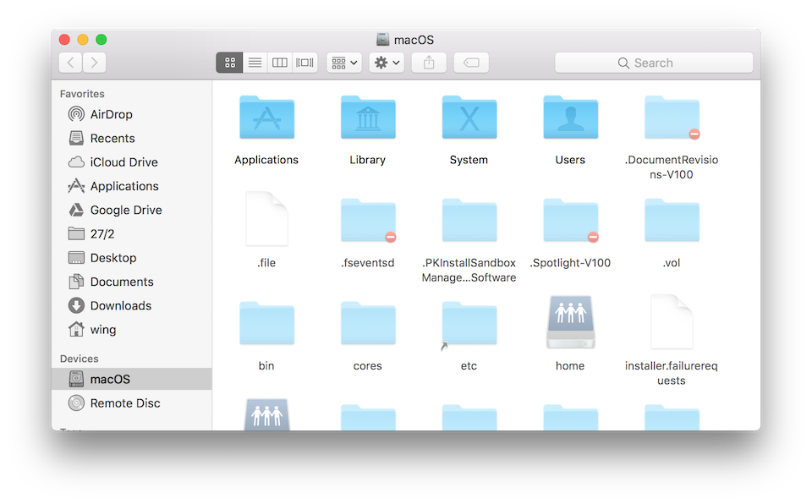This screenshot has height=504, width=812.
Task: Click the ".Spotlight-V100" name label
Action: pos(570,263)
